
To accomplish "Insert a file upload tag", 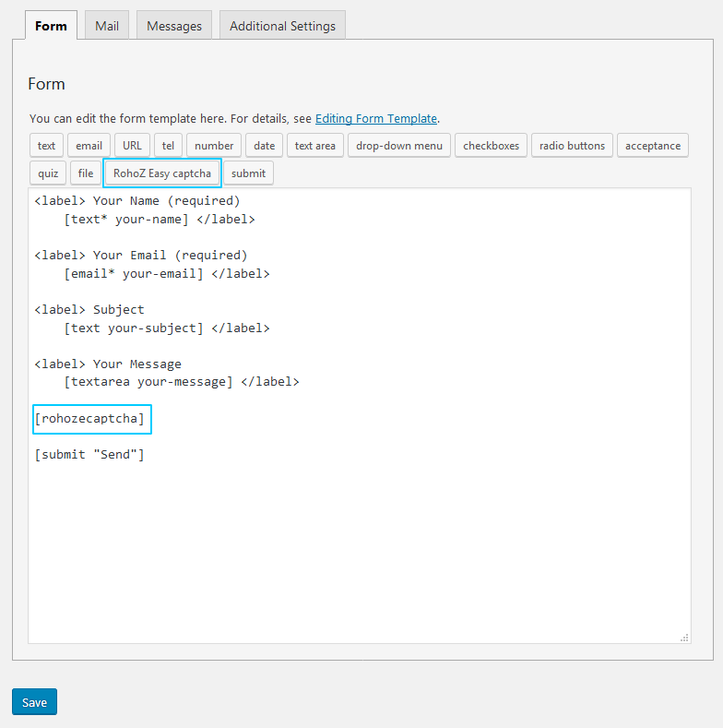I will 86,173.
